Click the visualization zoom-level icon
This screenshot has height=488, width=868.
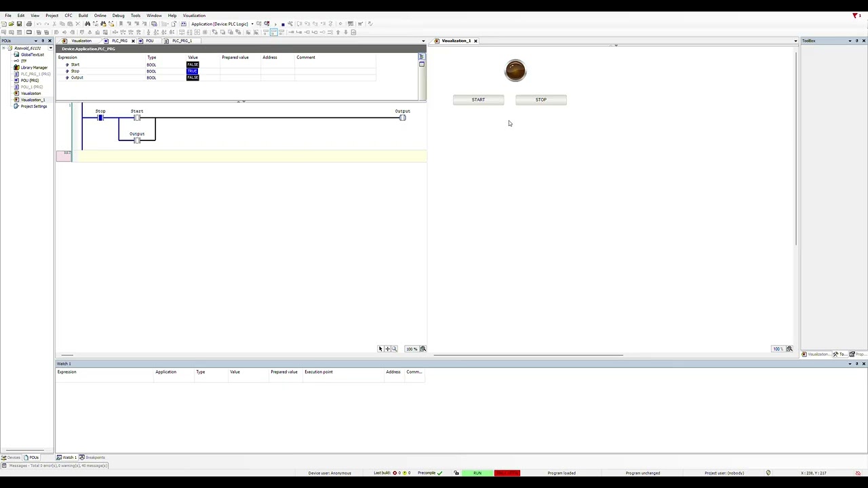pos(789,349)
